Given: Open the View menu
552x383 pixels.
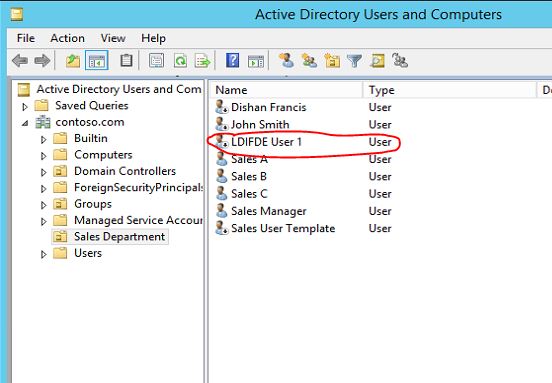Looking at the screenshot, I should 113,38.
